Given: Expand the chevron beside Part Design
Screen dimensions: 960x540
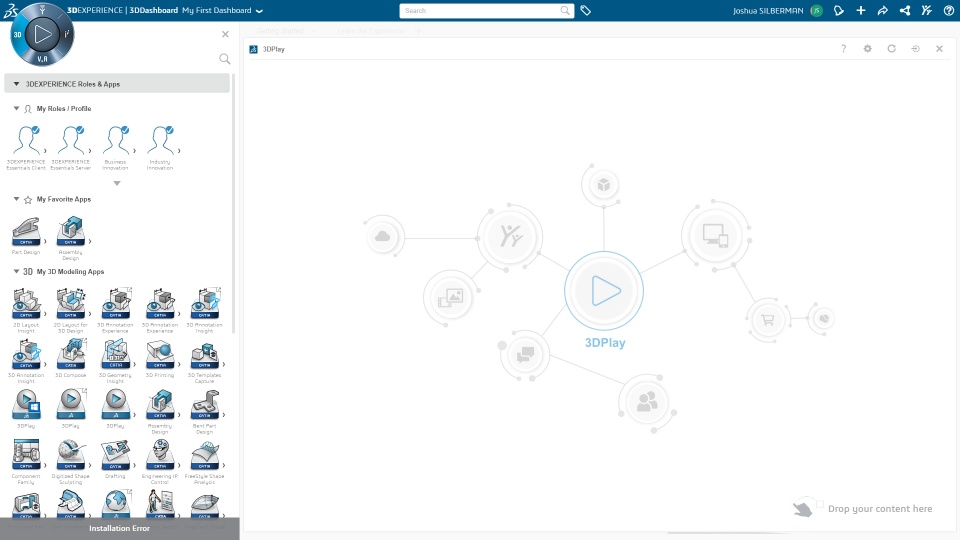Looking at the screenshot, I should (45, 241).
